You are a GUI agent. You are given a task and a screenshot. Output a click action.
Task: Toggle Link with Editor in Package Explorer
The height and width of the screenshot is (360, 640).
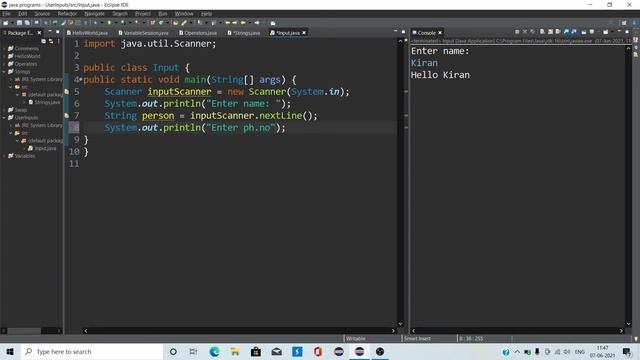click(x=51, y=41)
